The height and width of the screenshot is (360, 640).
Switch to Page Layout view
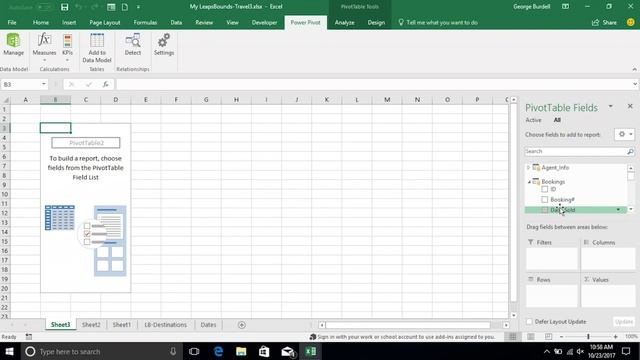point(531,336)
